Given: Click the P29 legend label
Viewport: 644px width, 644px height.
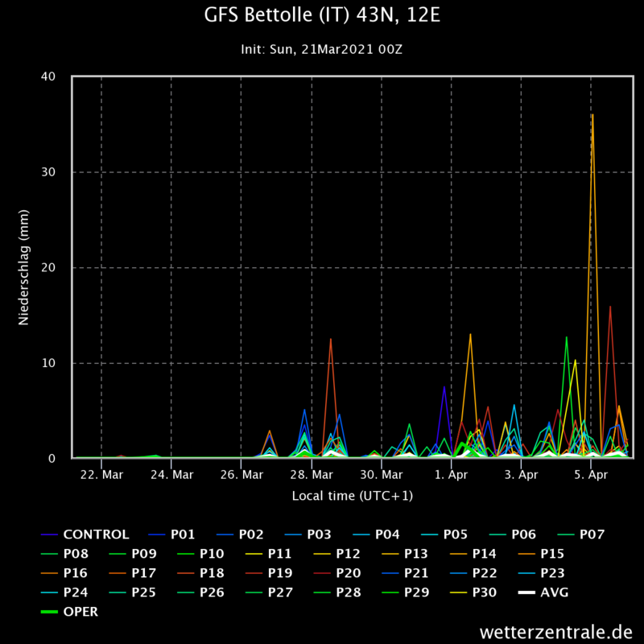Looking at the screenshot, I should [416, 592].
